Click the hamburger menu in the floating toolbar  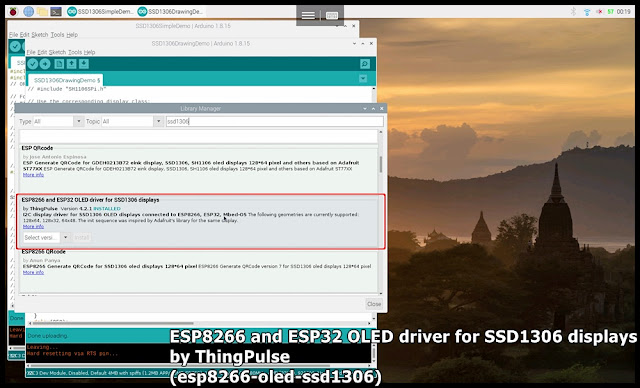[308, 16]
